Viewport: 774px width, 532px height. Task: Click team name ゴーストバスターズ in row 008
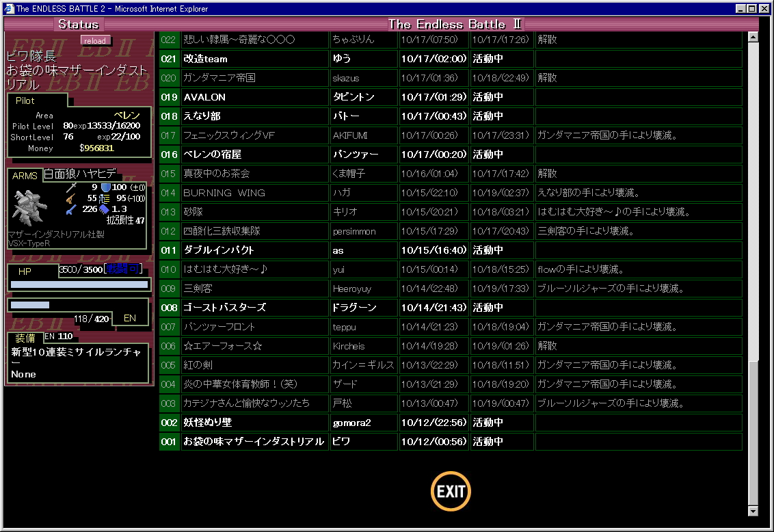[x=224, y=308]
